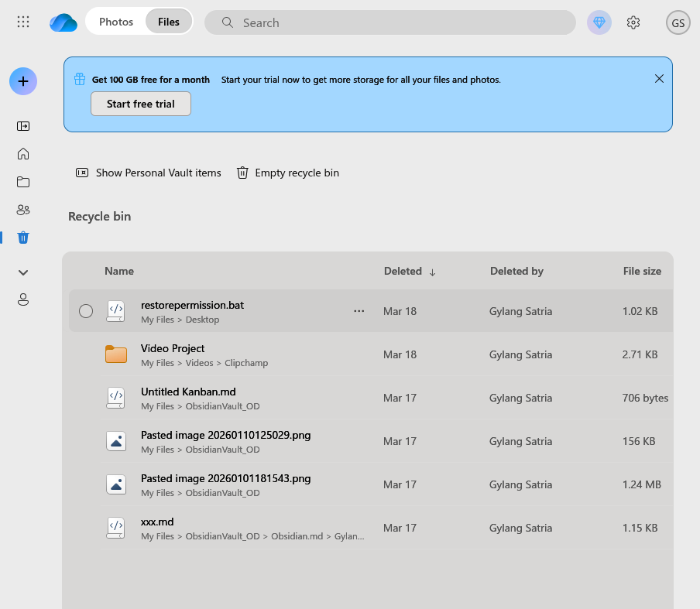Switch to the Photos tab
This screenshot has width=700, height=609.
coord(116,22)
